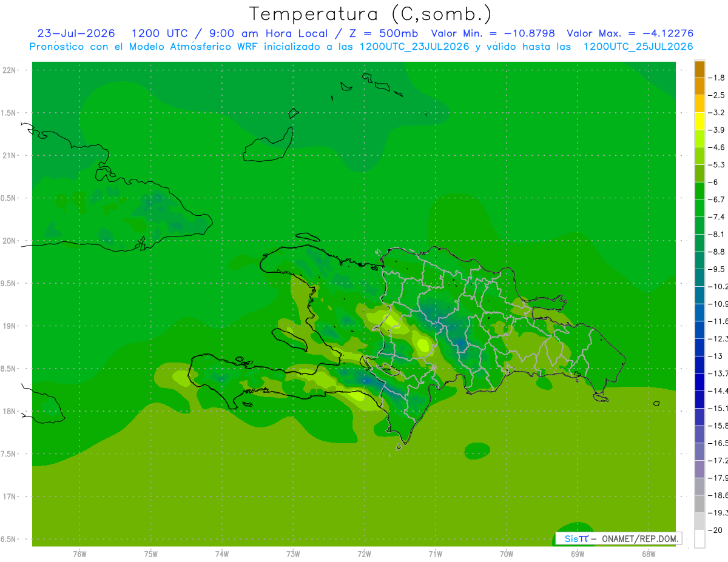Click the 19N latitude label

coord(10,326)
